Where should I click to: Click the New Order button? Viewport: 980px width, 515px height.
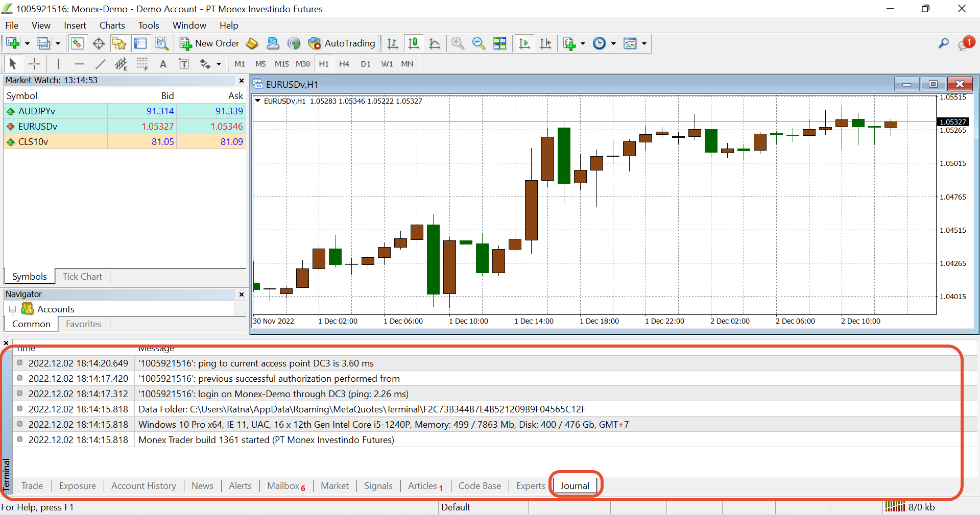209,43
